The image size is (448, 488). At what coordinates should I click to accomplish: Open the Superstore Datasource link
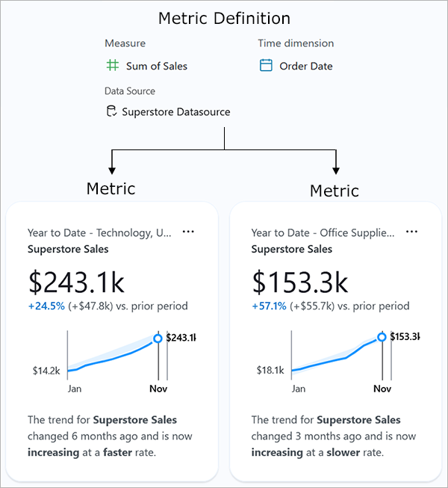pyautogui.click(x=175, y=112)
